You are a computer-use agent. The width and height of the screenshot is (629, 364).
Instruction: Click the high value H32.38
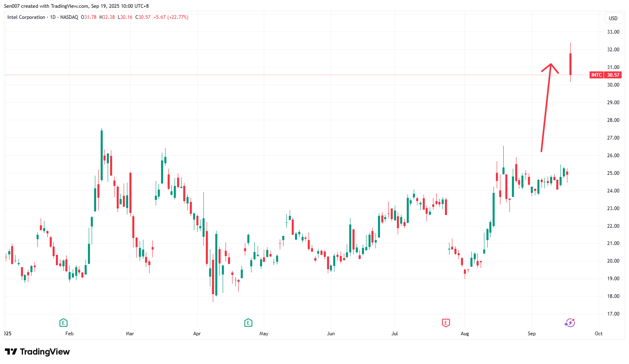coord(107,17)
